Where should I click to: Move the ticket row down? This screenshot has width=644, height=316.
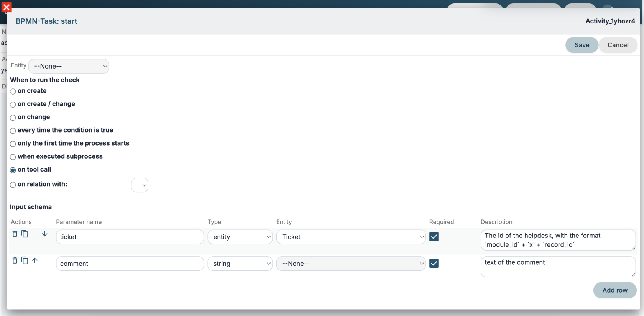(x=45, y=234)
